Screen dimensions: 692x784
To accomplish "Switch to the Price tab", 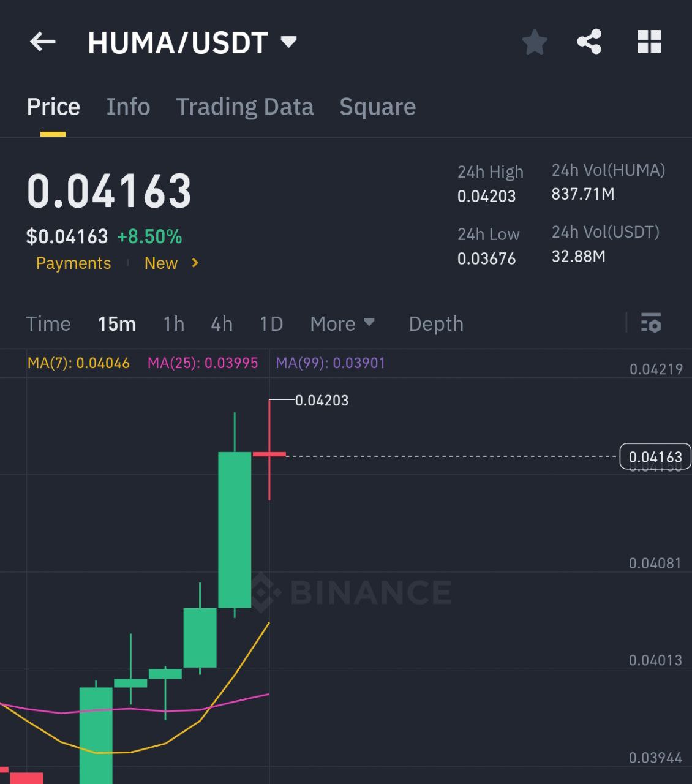I will click(53, 107).
